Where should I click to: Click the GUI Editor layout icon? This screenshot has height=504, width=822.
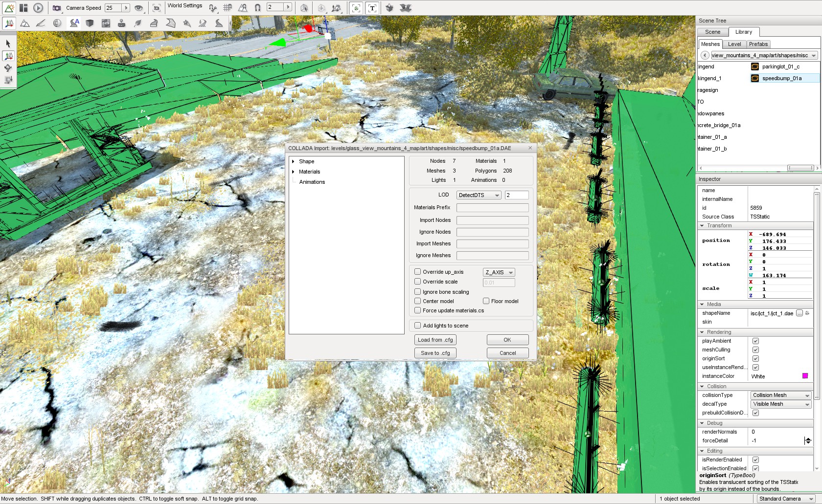(x=23, y=8)
